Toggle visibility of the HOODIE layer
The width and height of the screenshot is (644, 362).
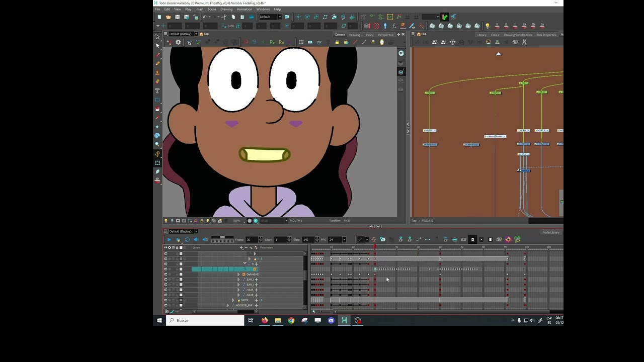coord(166,305)
